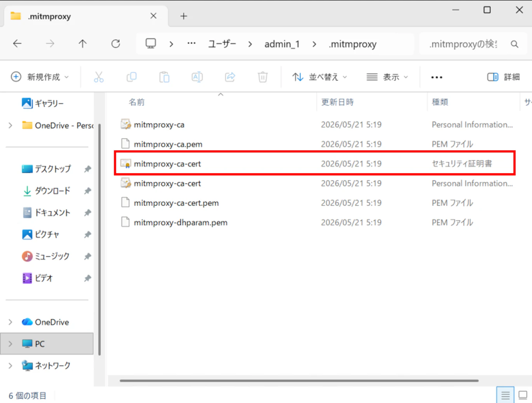
Task: Expand the ネットワーク tree node
Action: [10, 365]
